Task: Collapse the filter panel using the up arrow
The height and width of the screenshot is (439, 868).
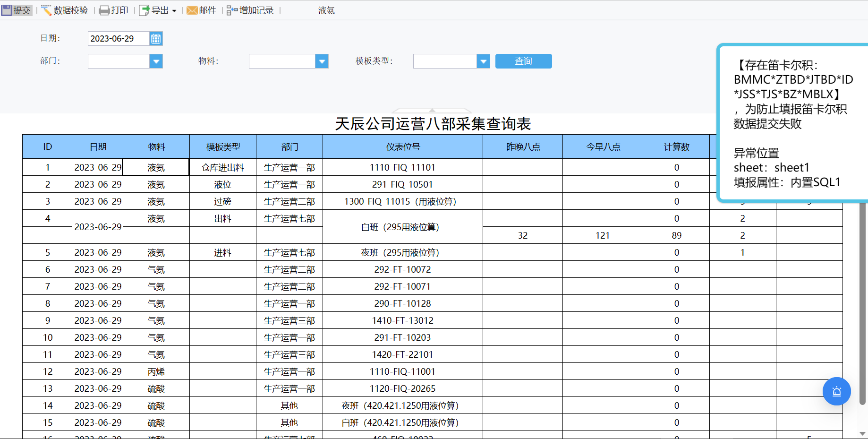Action: pyautogui.click(x=432, y=110)
